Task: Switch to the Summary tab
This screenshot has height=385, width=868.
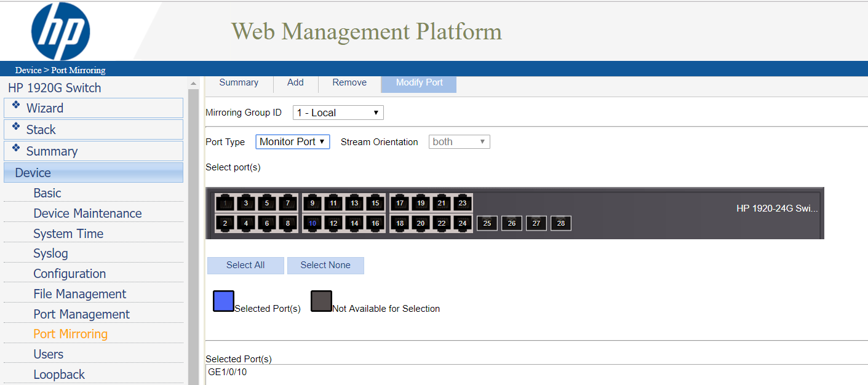Action: [x=239, y=82]
